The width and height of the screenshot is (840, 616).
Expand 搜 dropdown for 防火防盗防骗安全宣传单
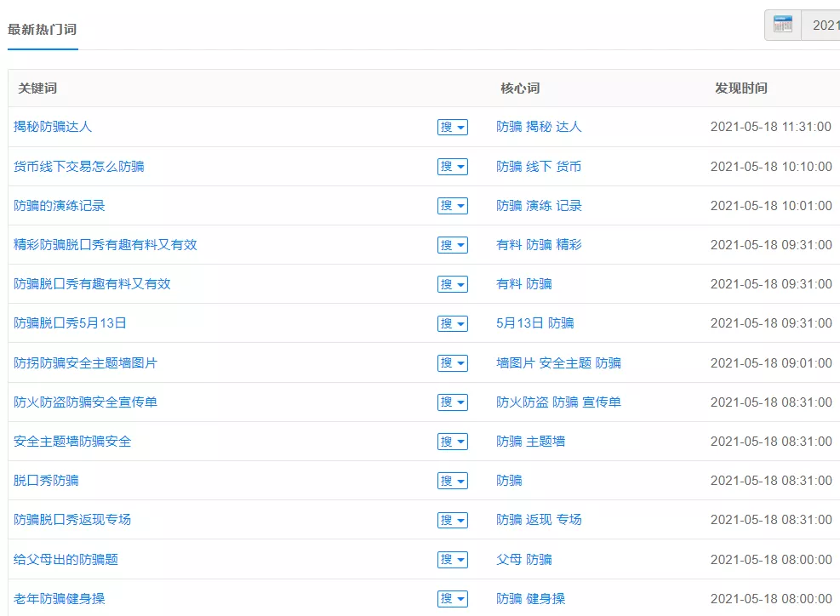click(453, 402)
